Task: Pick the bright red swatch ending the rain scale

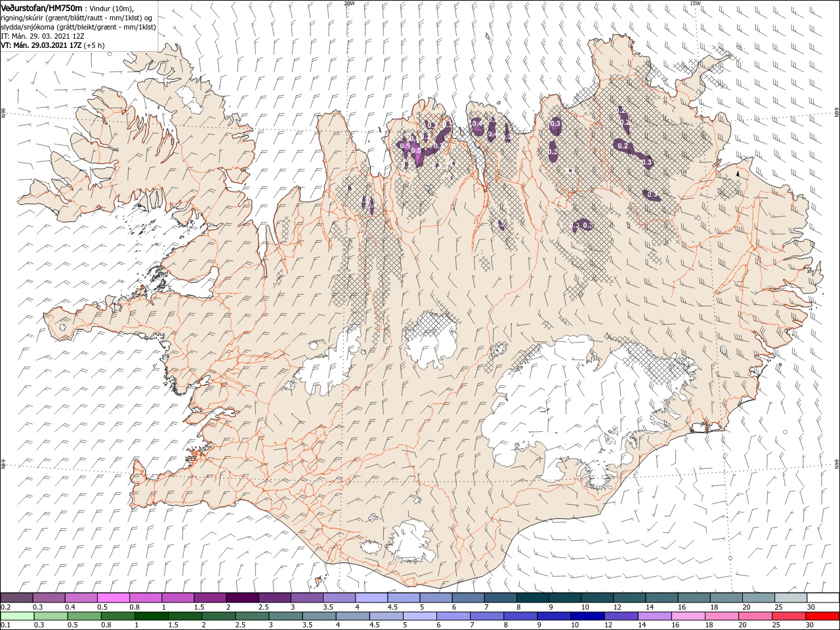Action: (823, 616)
